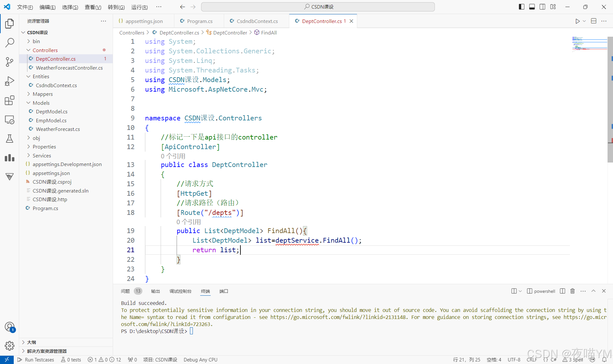Open the Run and Debug view
This screenshot has height=364, width=613.
(10, 81)
